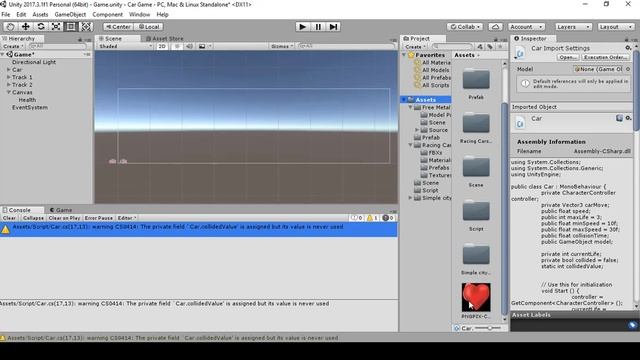Screen dimensions: 640x360
Task: Select the Script folder in assets grid
Action: tap(476, 211)
